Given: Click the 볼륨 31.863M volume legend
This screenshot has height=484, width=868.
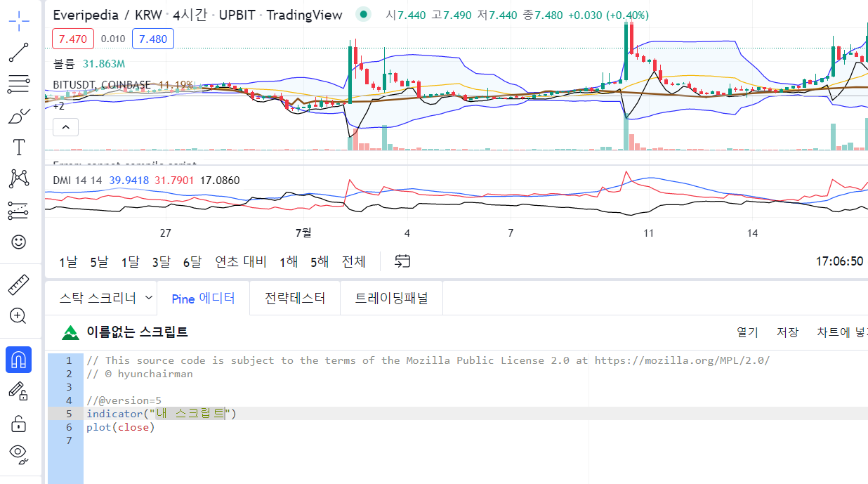Looking at the screenshot, I should pos(89,64).
